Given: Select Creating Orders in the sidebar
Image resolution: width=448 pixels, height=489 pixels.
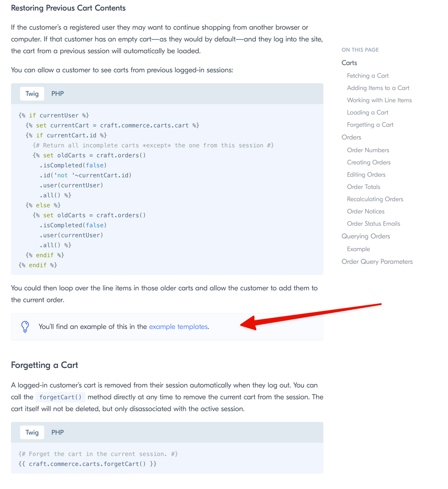Looking at the screenshot, I should pos(368,162).
